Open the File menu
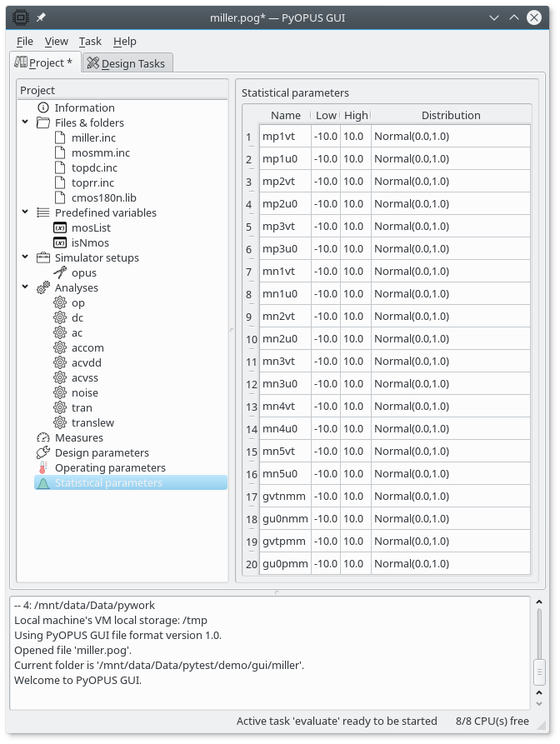 (25, 42)
